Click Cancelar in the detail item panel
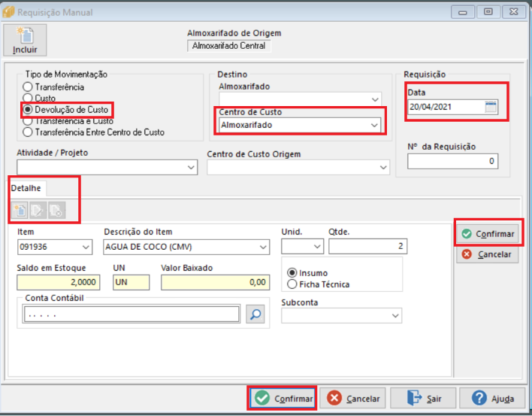532x416 pixels. pos(488,254)
